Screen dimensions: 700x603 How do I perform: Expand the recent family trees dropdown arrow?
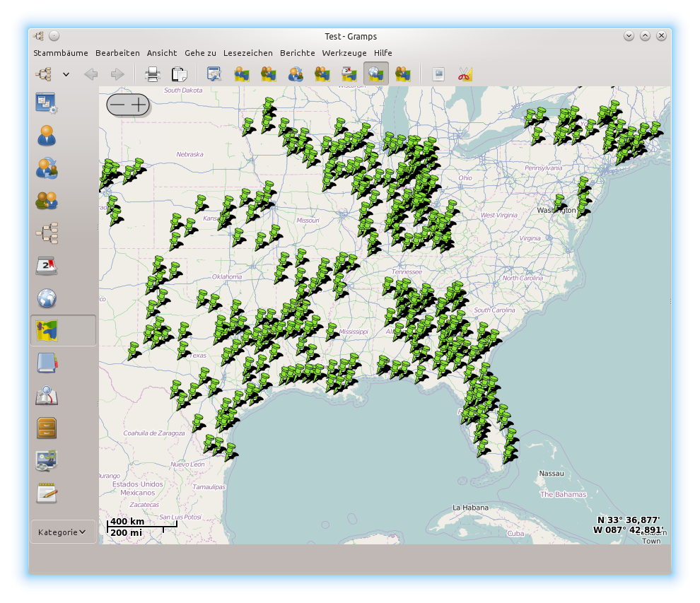click(x=66, y=74)
